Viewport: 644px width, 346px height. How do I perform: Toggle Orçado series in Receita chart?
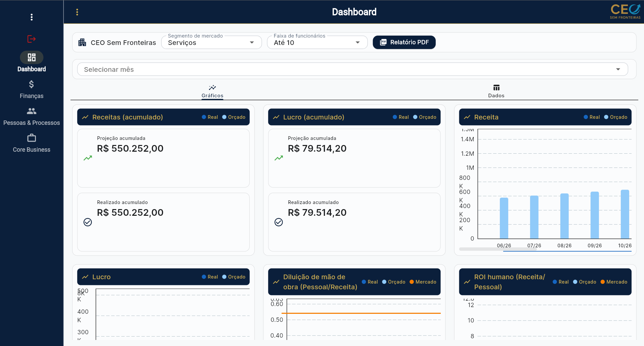[615, 117]
